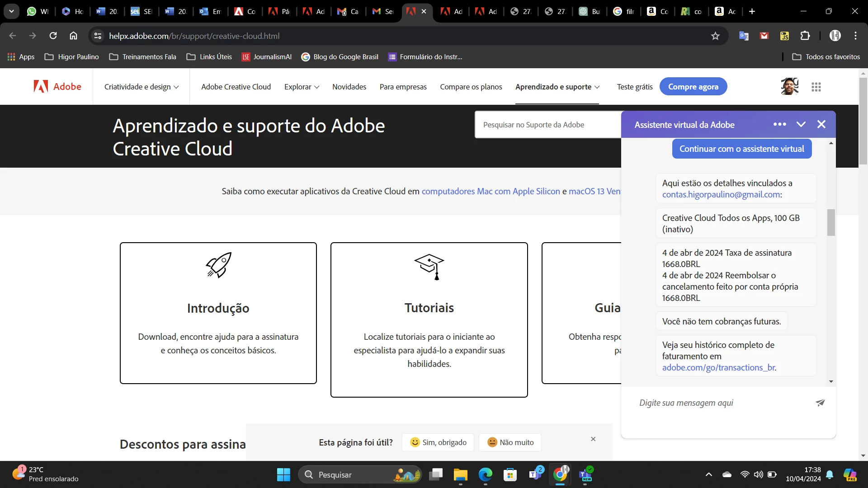Close the Adobe virtual assistant panel

tap(821, 124)
